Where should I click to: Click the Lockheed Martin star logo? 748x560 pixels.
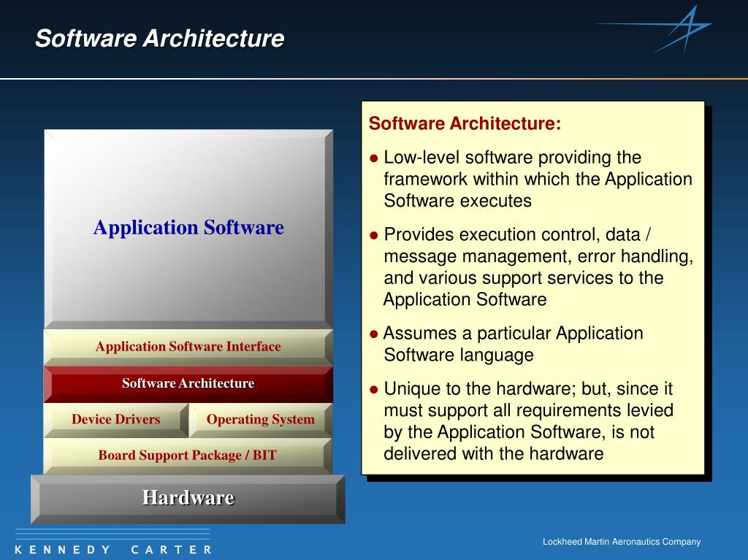click(654, 30)
